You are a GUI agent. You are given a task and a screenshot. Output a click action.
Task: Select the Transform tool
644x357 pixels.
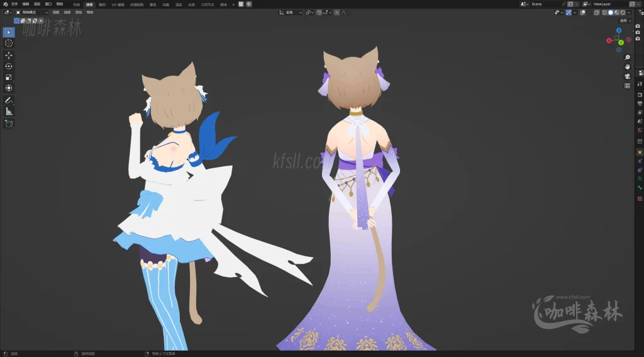pyautogui.click(x=9, y=88)
